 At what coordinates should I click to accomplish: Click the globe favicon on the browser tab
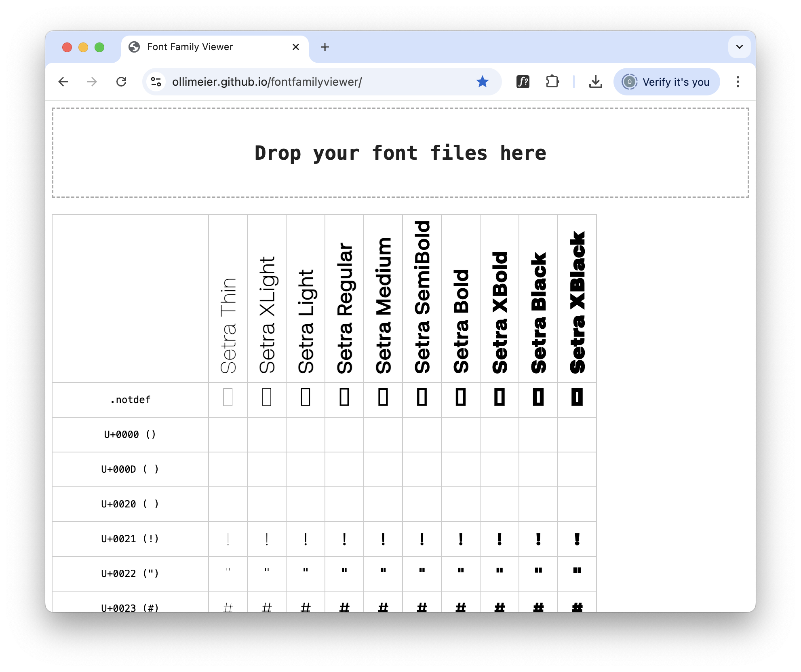pyautogui.click(x=135, y=47)
